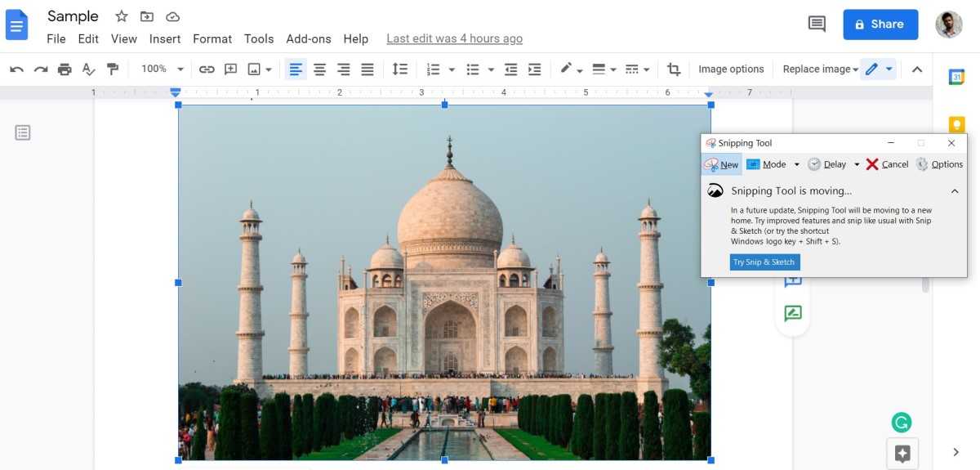Image resolution: width=980 pixels, height=470 pixels.
Task: Click the insert link icon
Action: [207, 69]
